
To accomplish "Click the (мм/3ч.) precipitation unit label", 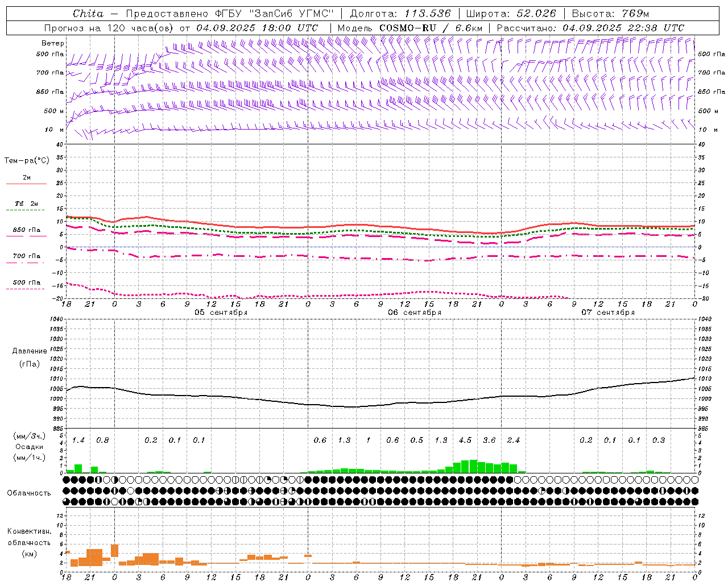I will tap(28, 436).
